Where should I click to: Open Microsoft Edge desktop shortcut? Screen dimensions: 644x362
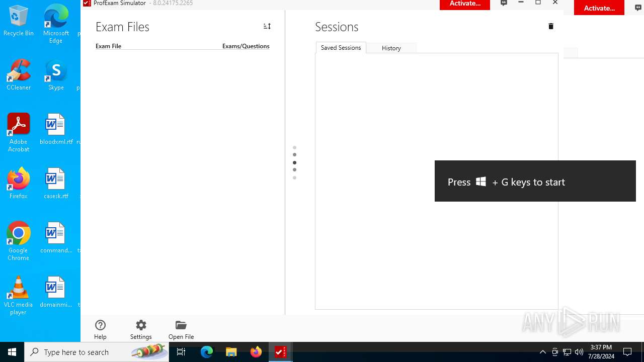pos(56,24)
